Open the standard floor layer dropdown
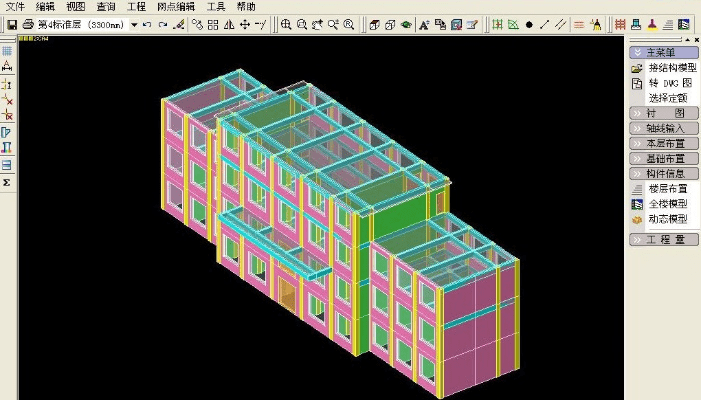The image size is (701, 400). coord(134,24)
